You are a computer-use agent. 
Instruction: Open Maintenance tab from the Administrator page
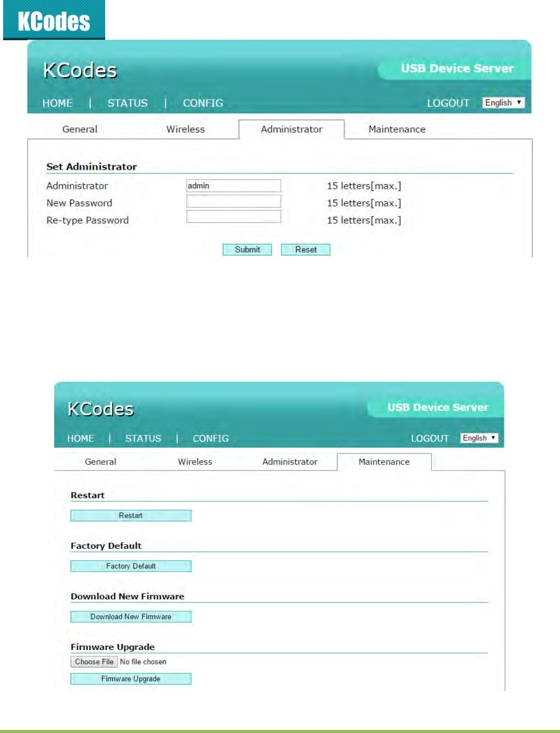[397, 129]
